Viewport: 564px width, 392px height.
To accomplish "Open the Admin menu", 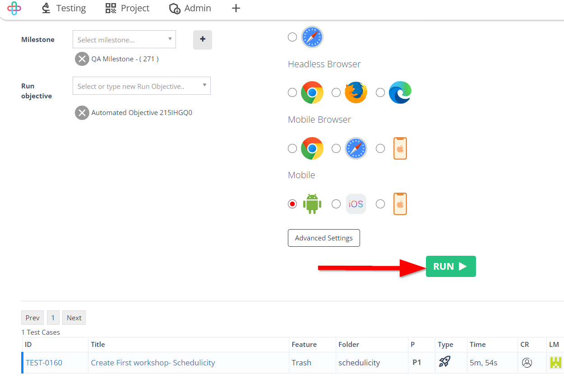I will (190, 8).
